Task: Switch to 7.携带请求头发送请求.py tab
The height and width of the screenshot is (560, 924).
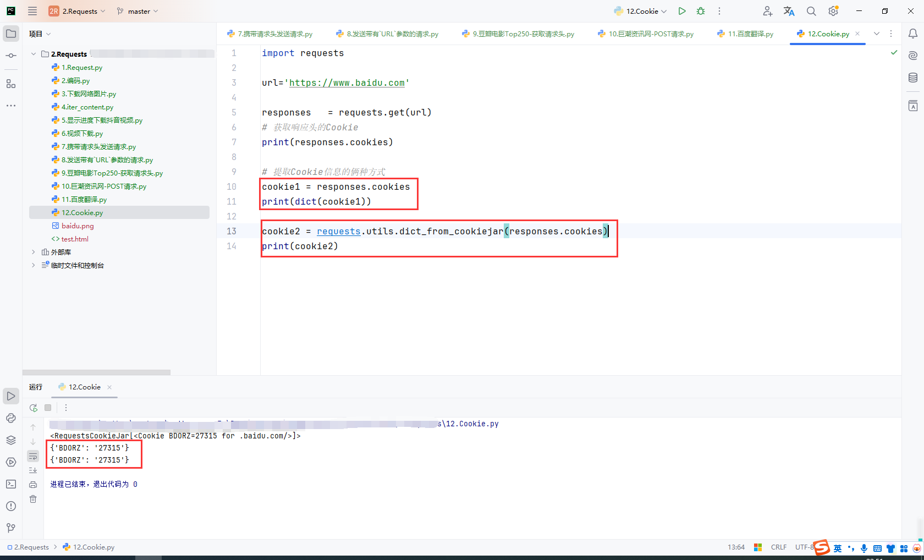Action: coord(269,34)
